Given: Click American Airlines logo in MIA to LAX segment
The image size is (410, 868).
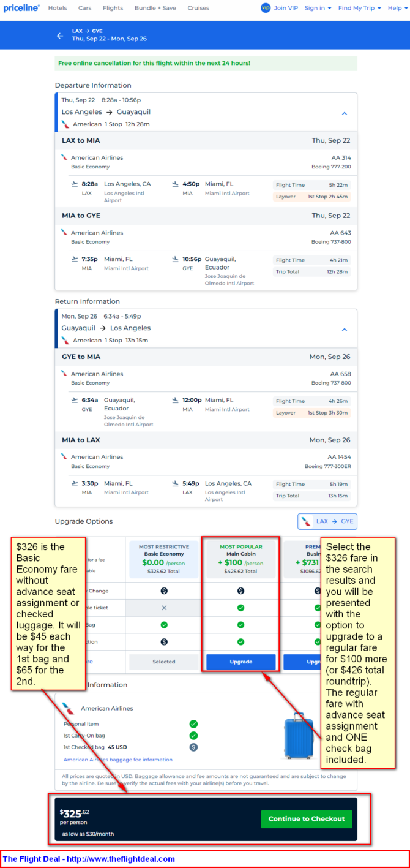Looking at the screenshot, I should click(x=64, y=456).
